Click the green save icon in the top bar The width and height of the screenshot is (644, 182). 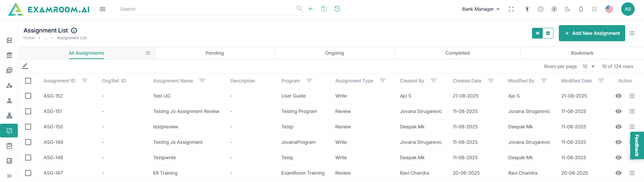click(324, 9)
